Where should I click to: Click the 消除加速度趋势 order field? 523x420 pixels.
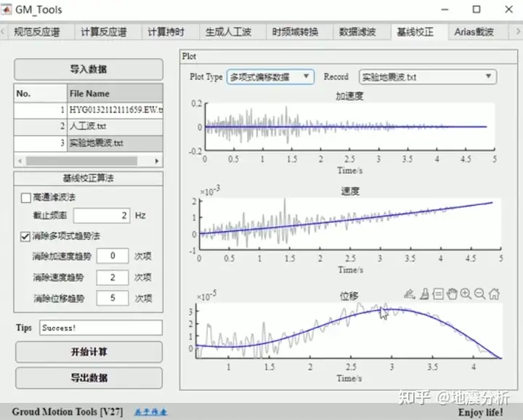tap(113, 256)
